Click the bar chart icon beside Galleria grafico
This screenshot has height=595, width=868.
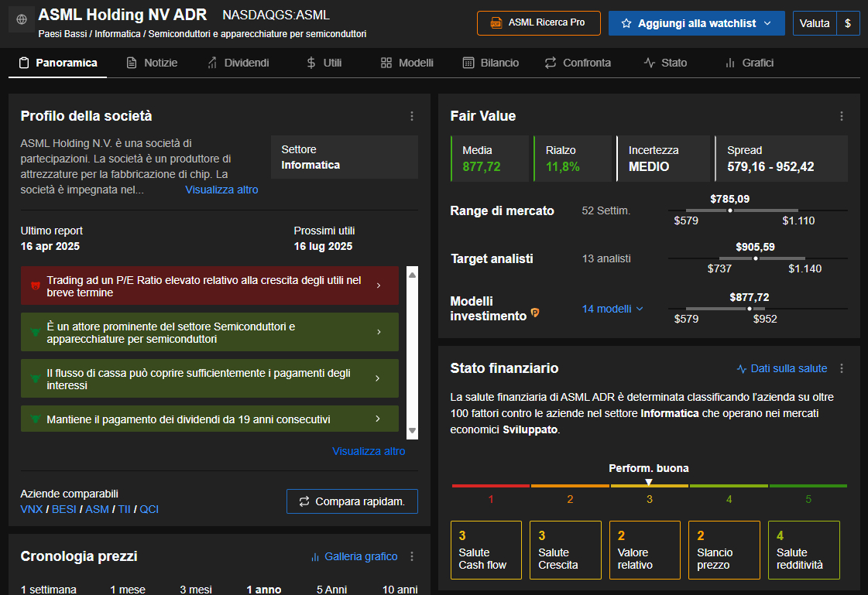pyautogui.click(x=315, y=557)
